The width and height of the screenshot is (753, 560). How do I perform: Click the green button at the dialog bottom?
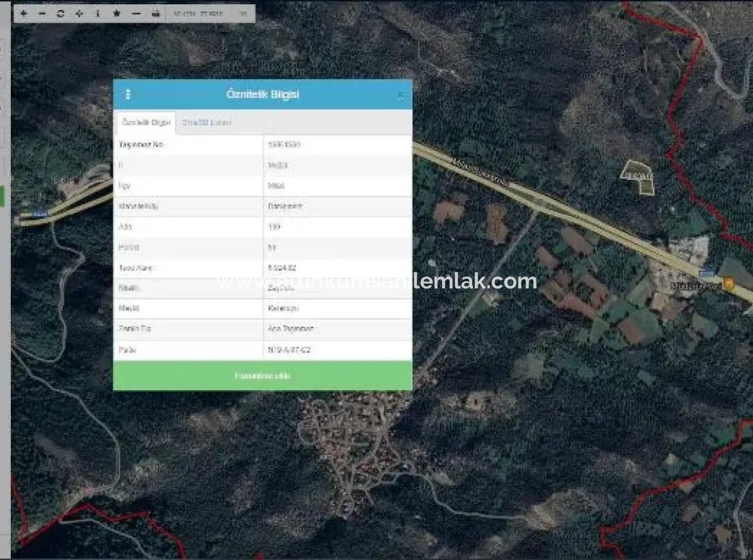[x=263, y=375]
